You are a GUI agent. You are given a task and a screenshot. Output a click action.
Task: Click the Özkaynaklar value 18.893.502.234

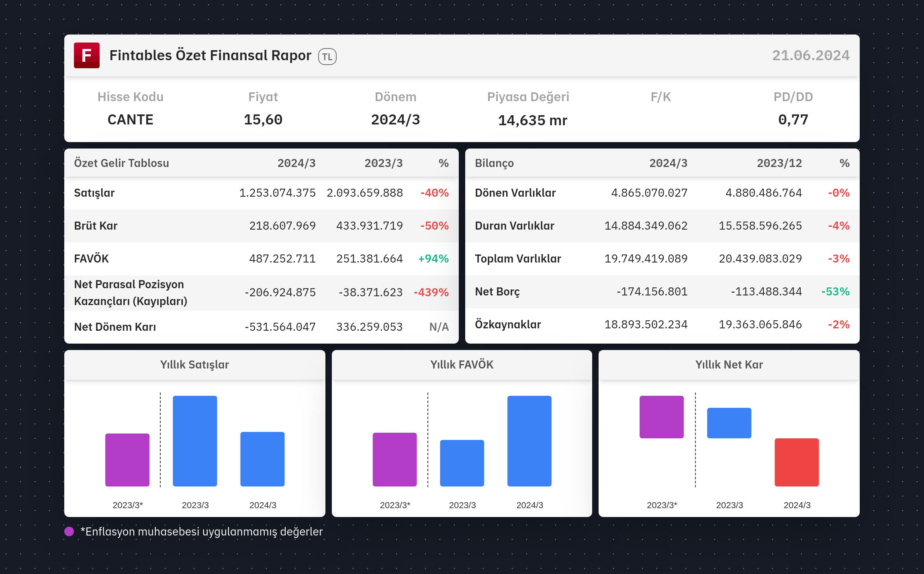(646, 324)
